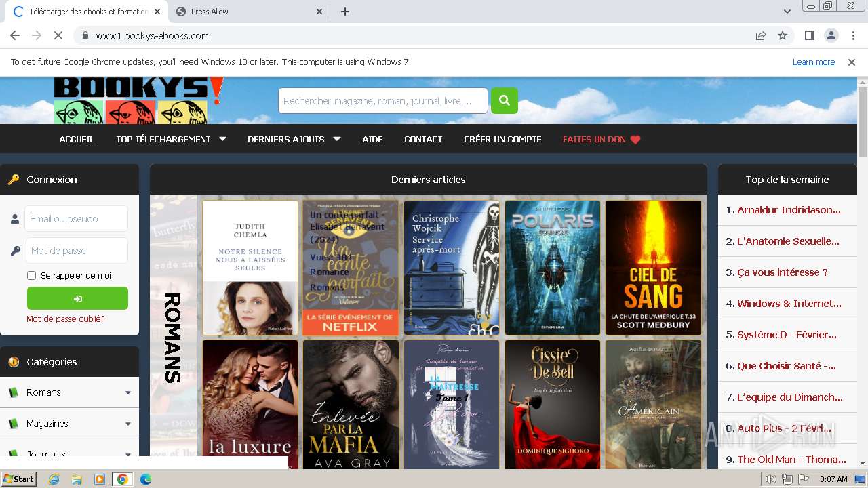Open Système D - Février top entry
868x488 pixels.
[787, 335]
